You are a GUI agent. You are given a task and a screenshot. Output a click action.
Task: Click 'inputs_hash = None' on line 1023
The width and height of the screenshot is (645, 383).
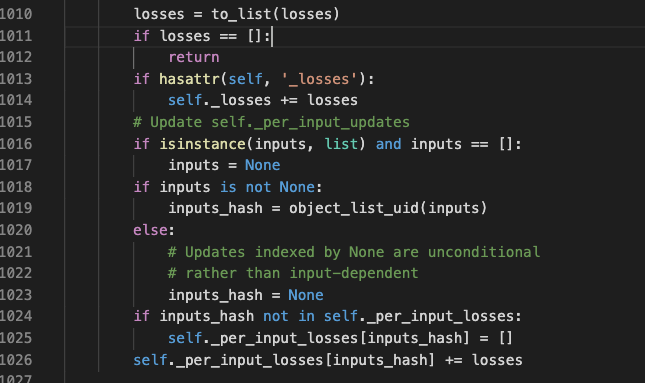point(246,295)
